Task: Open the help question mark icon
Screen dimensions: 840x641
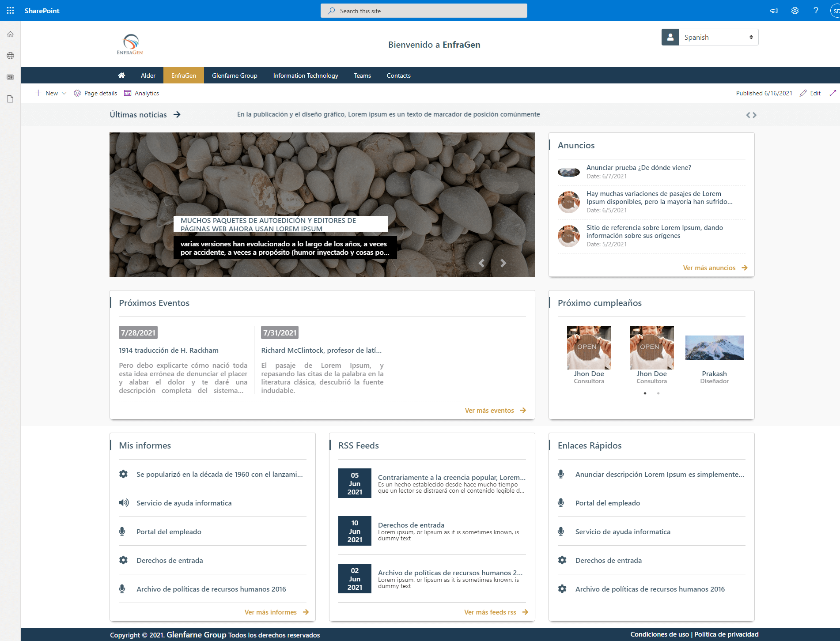Action: (816, 11)
